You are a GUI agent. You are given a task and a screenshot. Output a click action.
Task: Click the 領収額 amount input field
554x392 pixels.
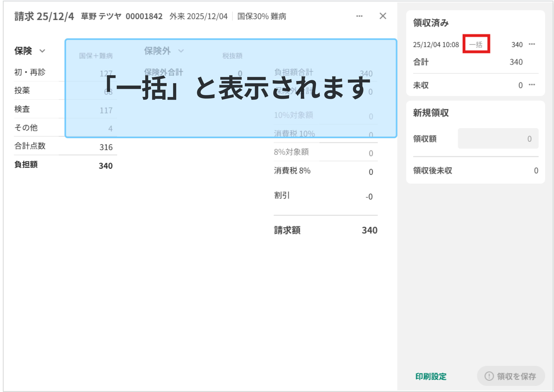pos(498,139)
